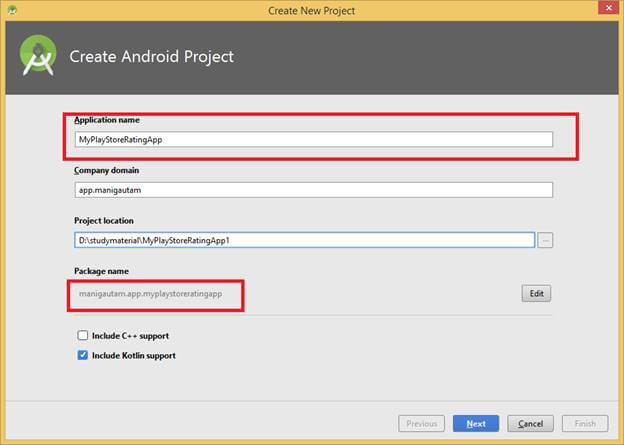Cancel the Create New Project dialog

click(530, 424)
